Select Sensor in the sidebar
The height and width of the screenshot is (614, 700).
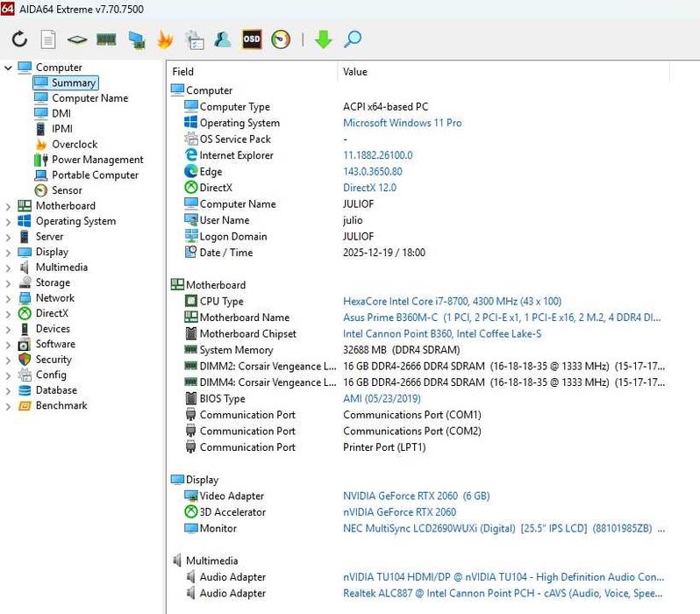pos(67,190)
